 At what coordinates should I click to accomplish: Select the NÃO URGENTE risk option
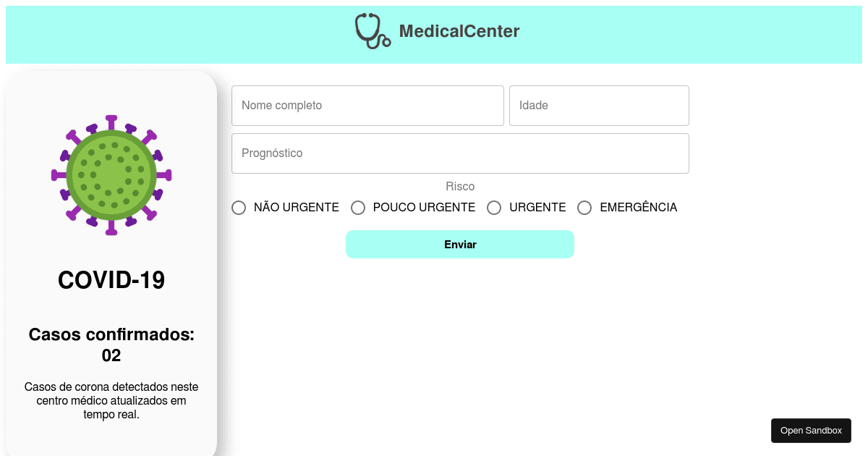pyautogui.click(x=239, y=208)
